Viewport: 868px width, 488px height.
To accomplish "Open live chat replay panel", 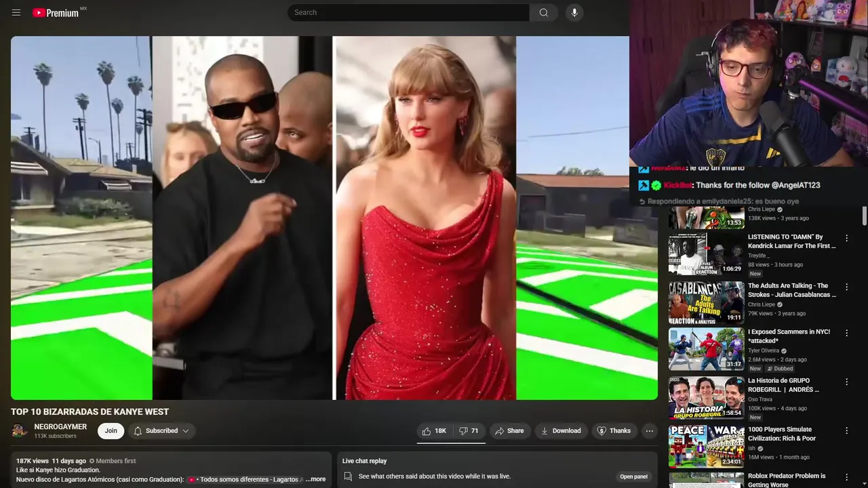I will (x=633, y=476).
